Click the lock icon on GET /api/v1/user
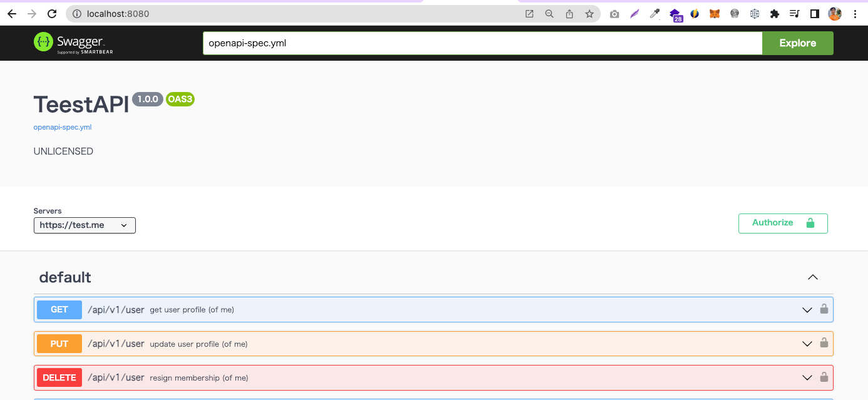868x400 pixels. [824, 309]
